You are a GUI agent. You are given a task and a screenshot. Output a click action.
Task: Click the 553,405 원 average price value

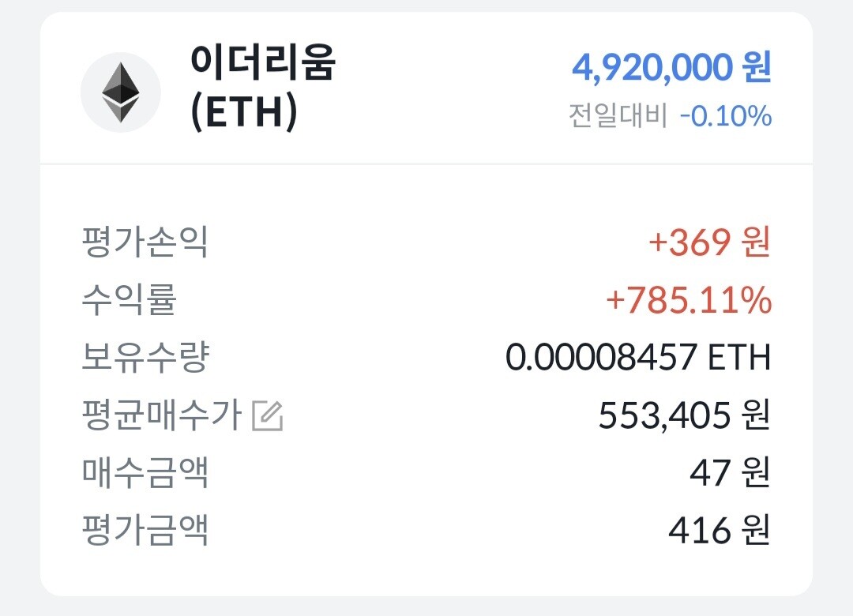tap(683, 415)
